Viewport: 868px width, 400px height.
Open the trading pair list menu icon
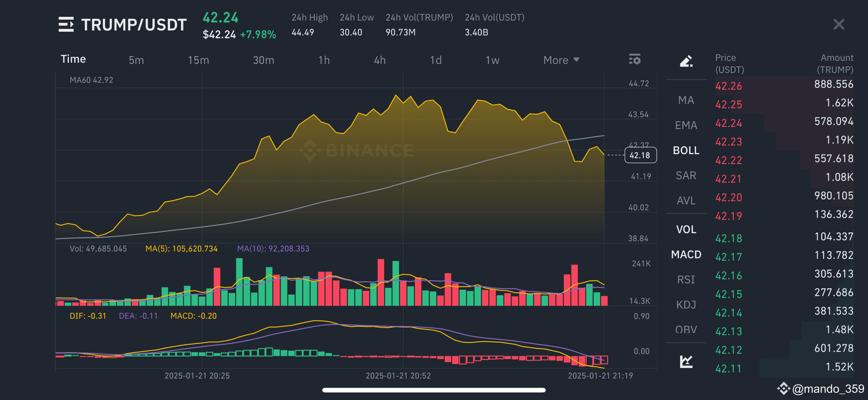(x=66, y=24)
